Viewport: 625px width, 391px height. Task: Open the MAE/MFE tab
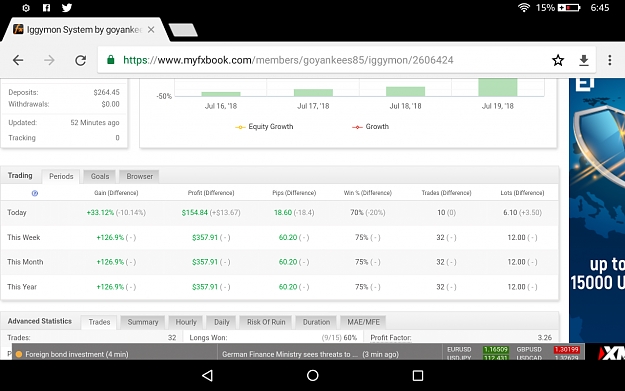point(363,322)
